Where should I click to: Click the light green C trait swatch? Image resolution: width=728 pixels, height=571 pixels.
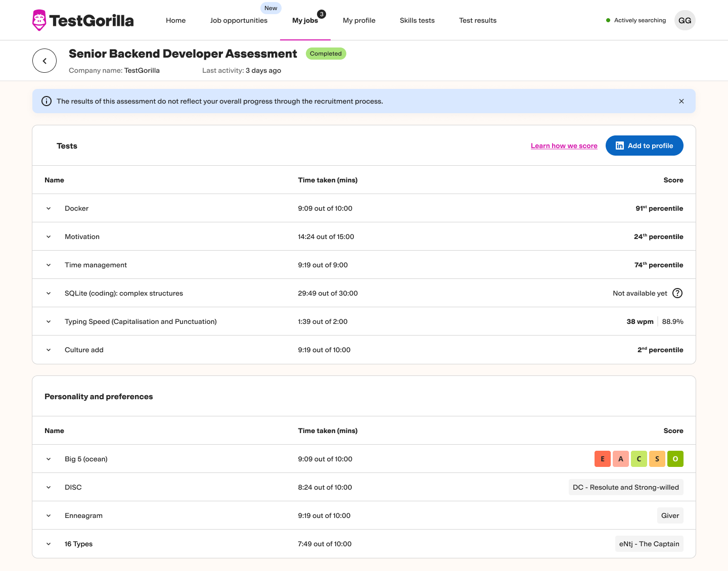639,459
